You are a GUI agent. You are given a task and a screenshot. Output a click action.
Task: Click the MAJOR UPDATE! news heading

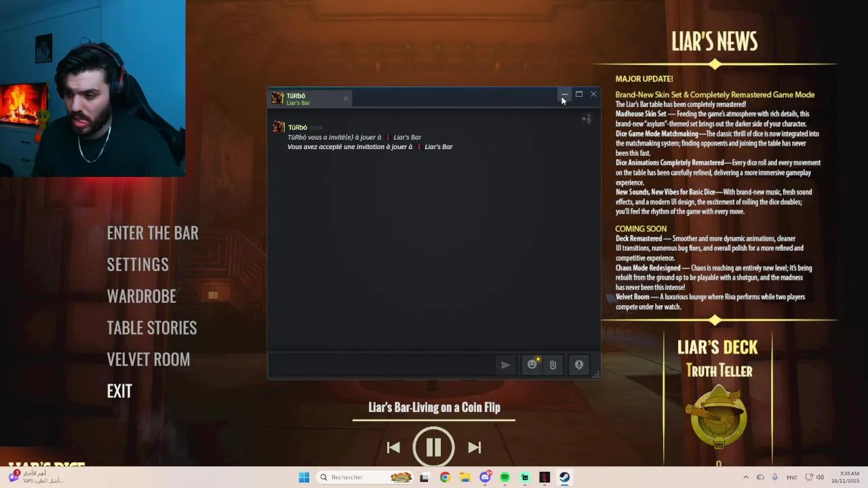pyautogui.click(x=644, y=79)
